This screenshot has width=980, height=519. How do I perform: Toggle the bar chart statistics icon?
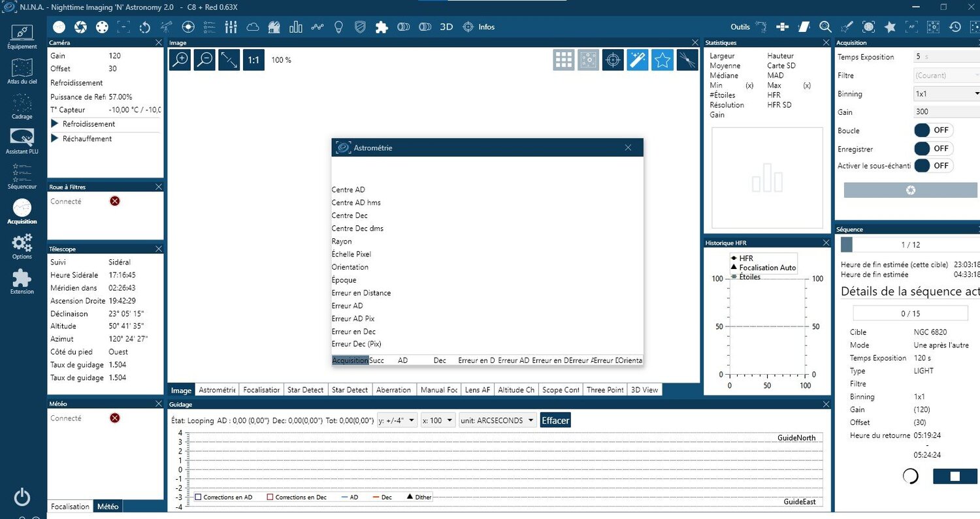click(x=296, y=27)
